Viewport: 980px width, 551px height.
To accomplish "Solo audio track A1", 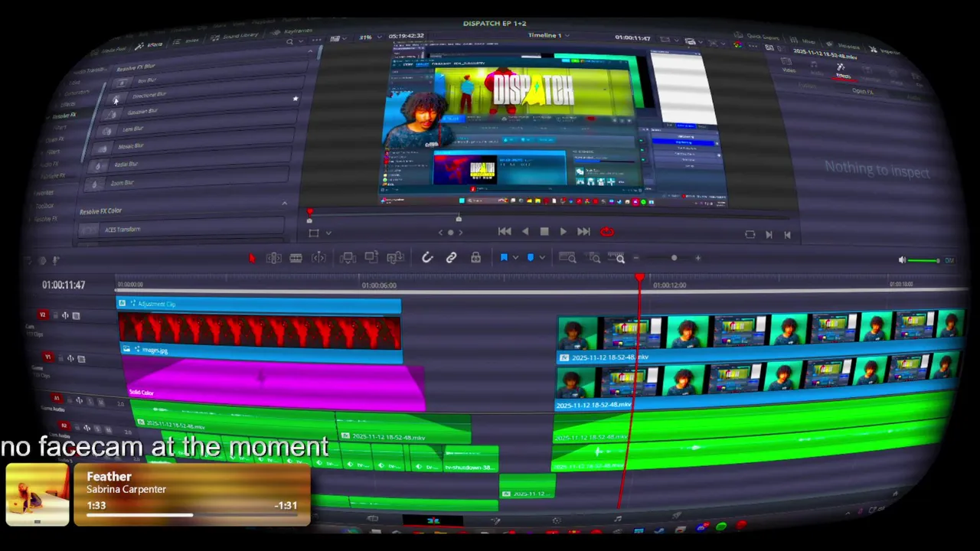I will pos(90,402).
